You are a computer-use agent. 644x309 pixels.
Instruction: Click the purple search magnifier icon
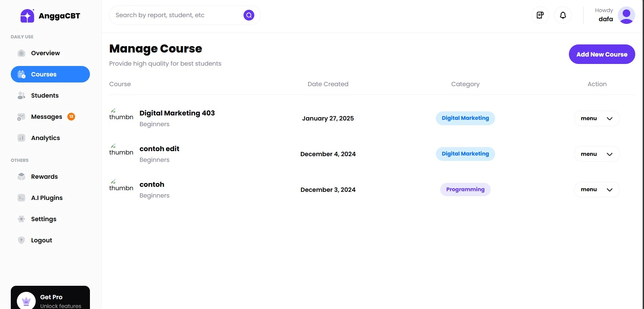[249, 15]
